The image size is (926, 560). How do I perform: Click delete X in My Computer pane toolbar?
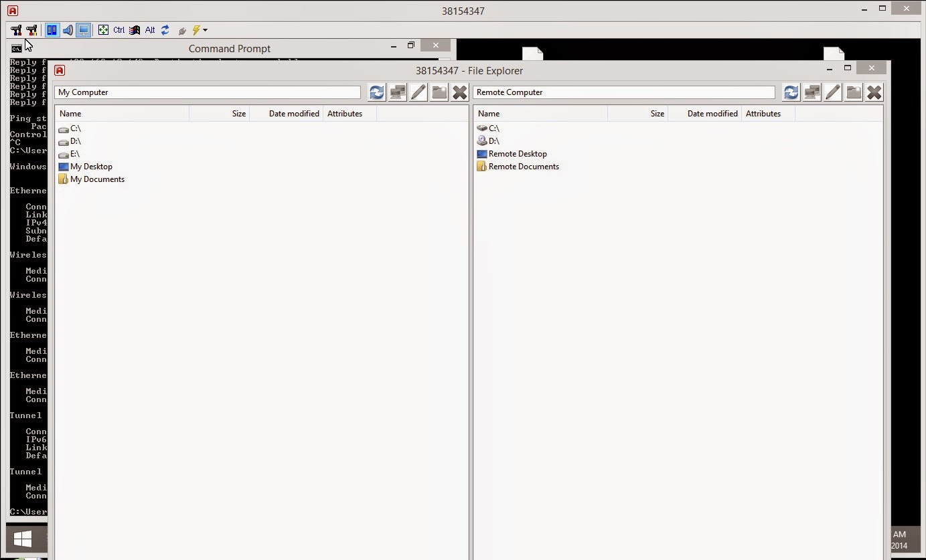click(459, 92)
